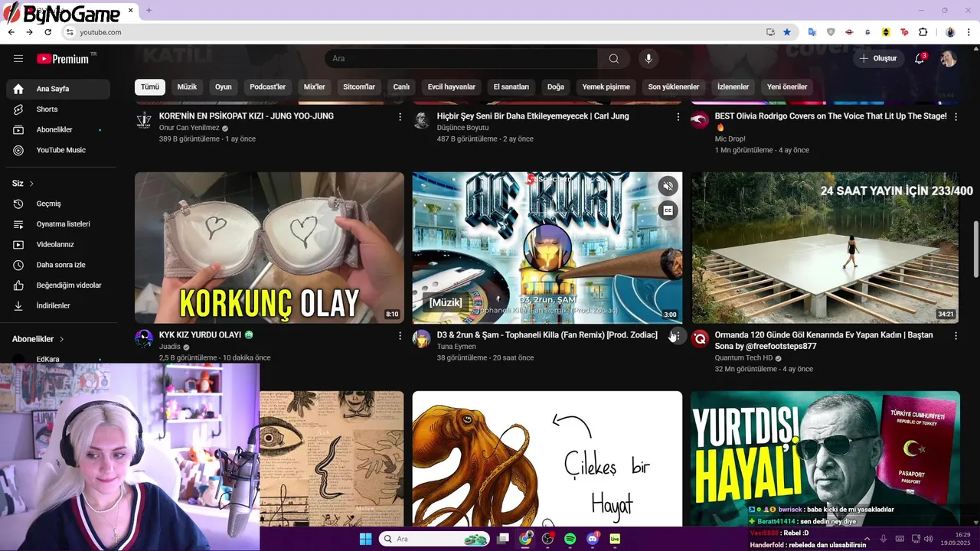Open YouTube Music from the sidebar
The width and height of the screenshot is (980, 551).
[58, 150]
